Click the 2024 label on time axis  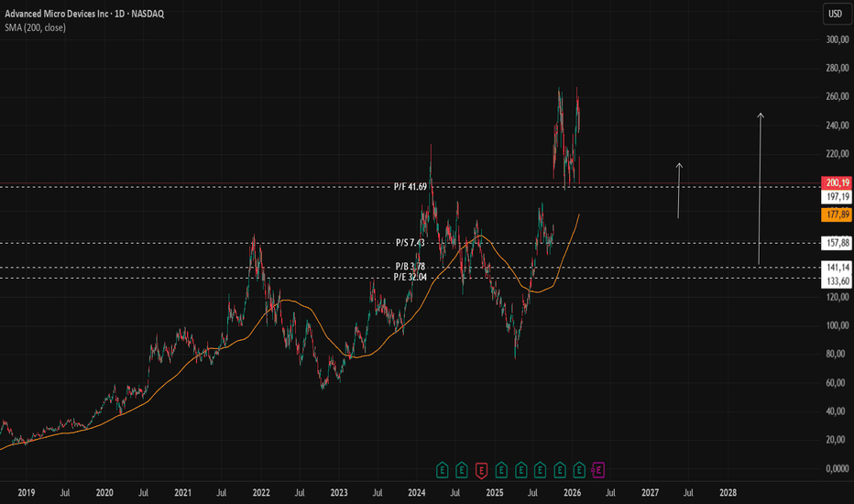point(417,493)
